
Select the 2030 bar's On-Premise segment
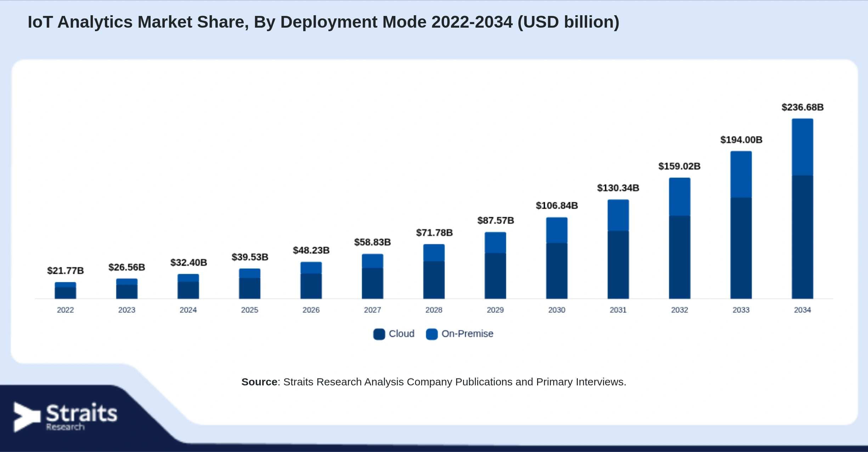(x=557, y=230)
